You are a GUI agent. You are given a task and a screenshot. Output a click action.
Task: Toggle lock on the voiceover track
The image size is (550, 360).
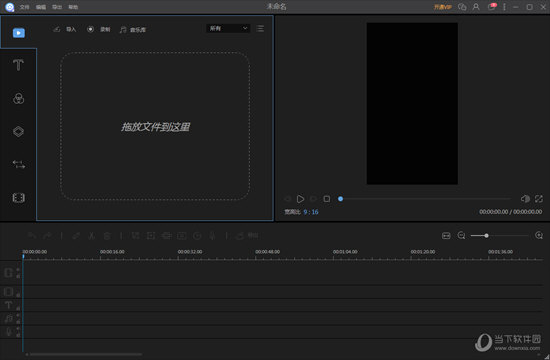click(x=18, y=334)
